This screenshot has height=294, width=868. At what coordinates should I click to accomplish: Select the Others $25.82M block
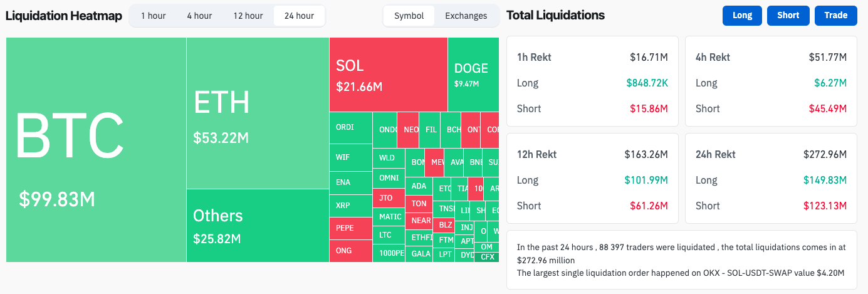(x=258, y=226)
